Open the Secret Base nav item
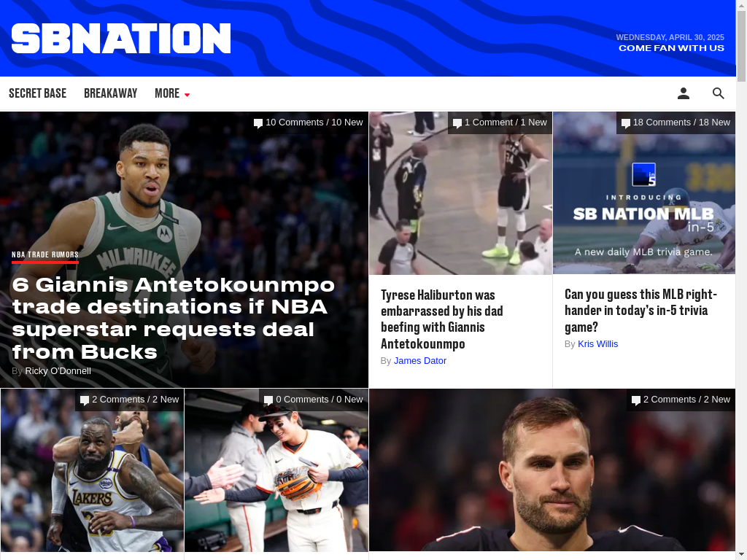747x560 pixels. (x=38, y=93)
